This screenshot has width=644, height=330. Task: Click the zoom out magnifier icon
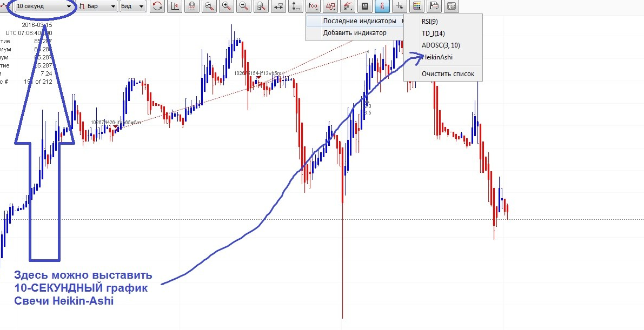point(244,6)
